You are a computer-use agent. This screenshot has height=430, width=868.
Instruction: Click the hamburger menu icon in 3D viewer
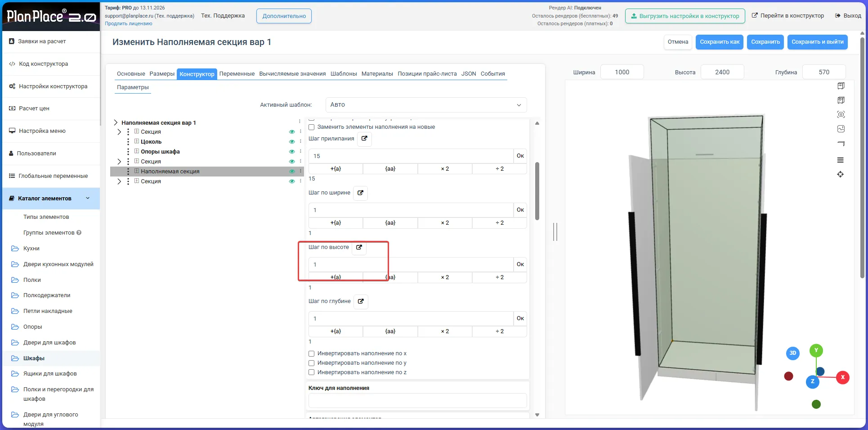coord(840,160)
